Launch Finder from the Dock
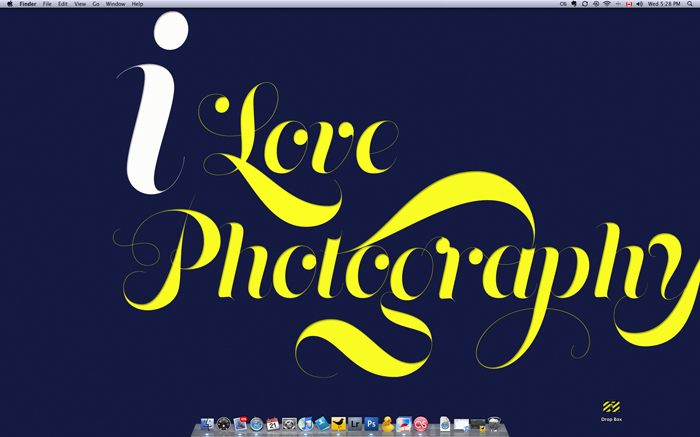Viewport: 700px width, 437px height. 207,424
